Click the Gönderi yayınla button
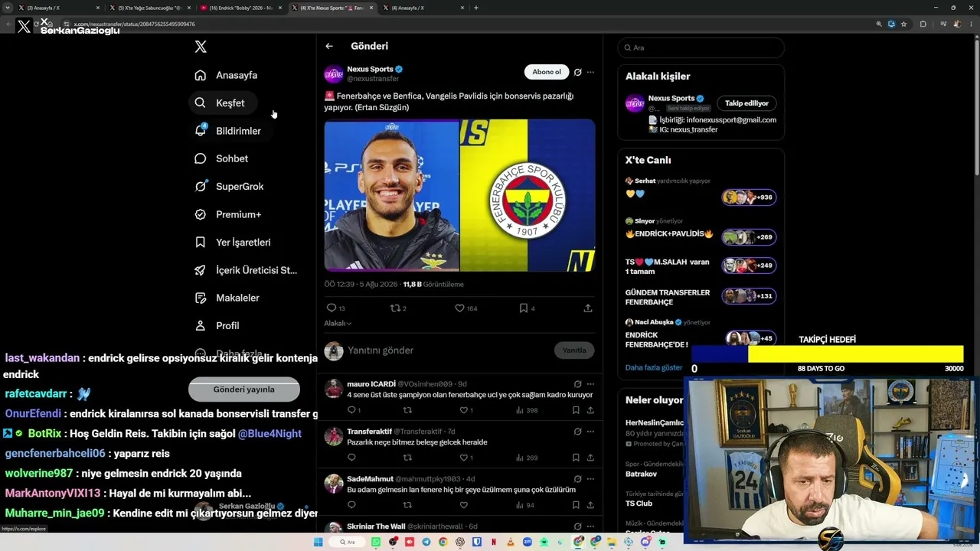 click(244, 389)
